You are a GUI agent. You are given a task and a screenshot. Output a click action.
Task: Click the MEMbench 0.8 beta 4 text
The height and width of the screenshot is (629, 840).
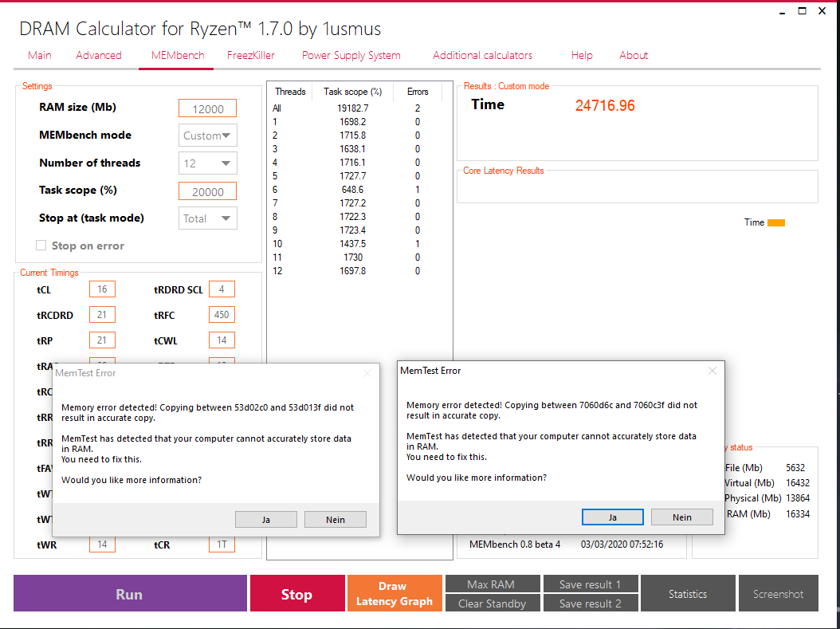click(x=515, y=544)
